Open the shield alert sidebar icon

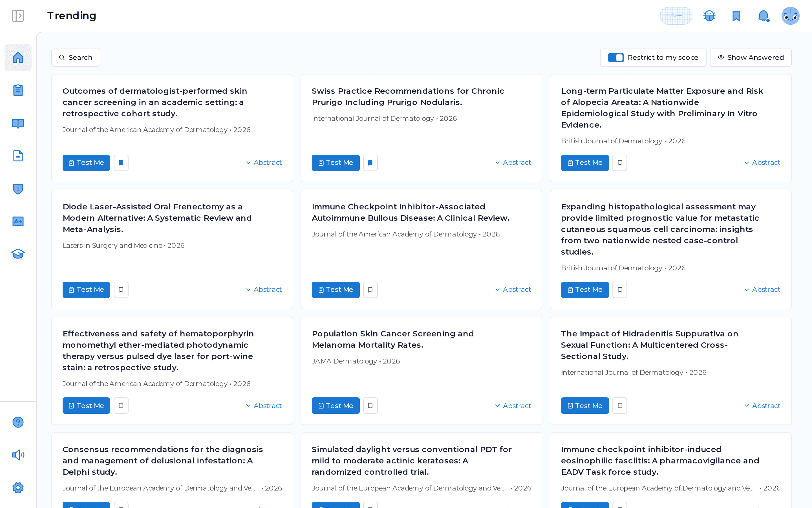coord(18,189)
